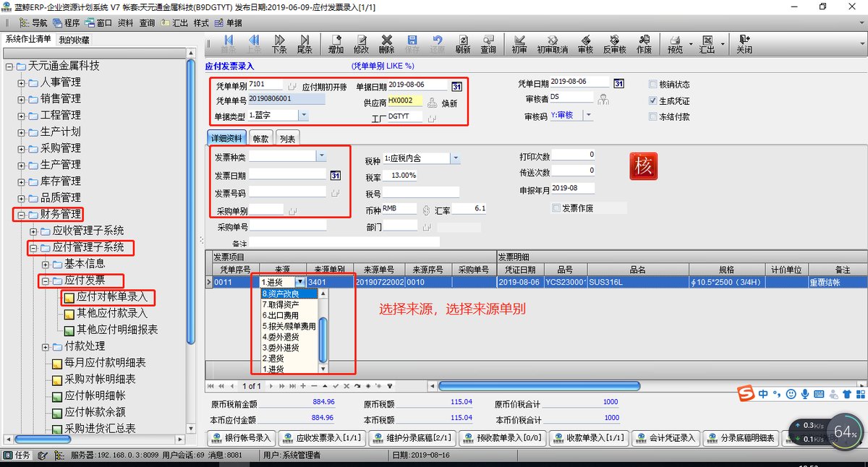Click supplier lookup icon next to HX0002
This screenshot has width=868, height=467.
[432, 103]
